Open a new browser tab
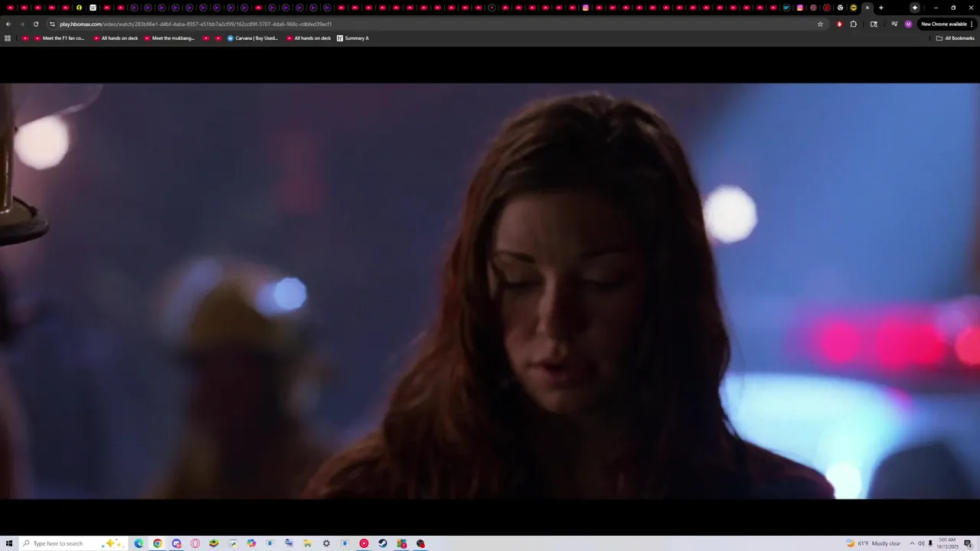 (x=880, y=8)
